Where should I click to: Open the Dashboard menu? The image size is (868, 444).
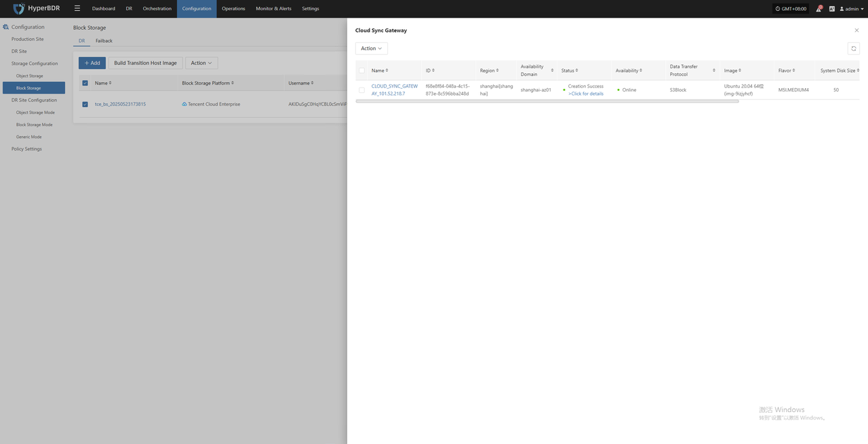[x=104, y=9]
